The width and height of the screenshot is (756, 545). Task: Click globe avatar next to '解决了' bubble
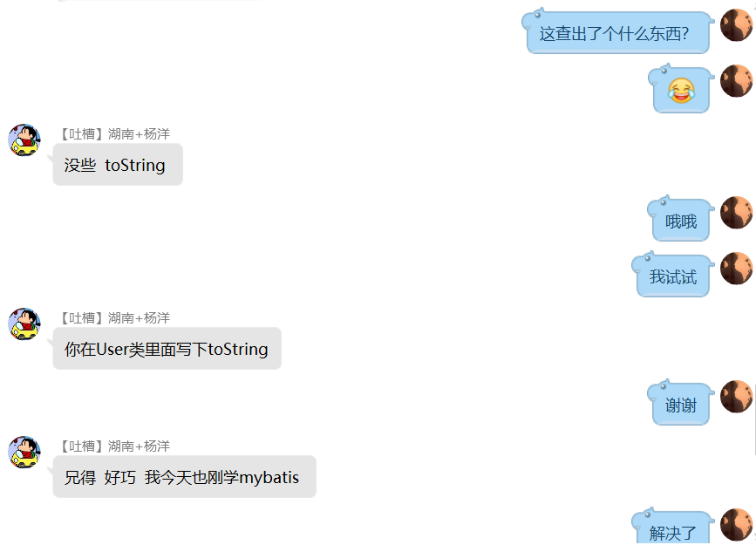click(737, 525)
